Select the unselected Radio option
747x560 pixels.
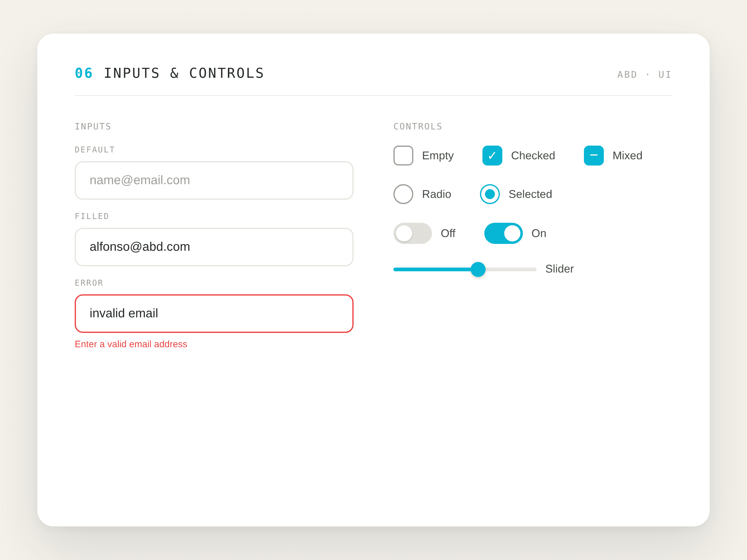pyautogui.click(x=403, y=194)
